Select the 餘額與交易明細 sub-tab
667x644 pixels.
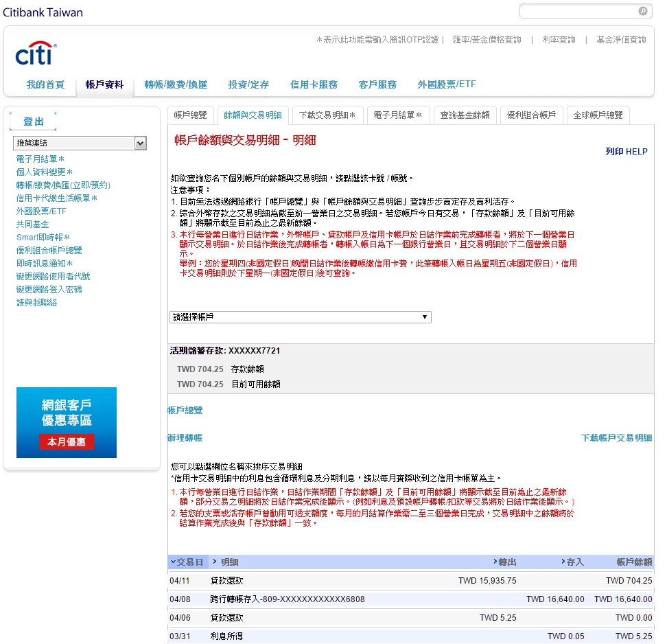(x=253, y=115)
